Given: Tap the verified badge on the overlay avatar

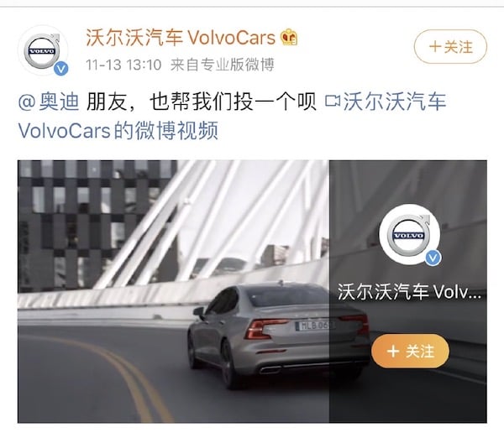Looking at the screenshot, I should point(433,258).
